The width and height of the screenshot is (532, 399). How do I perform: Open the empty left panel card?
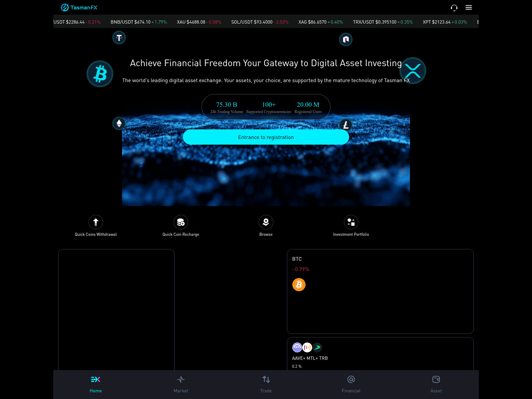click(x=116, y=310)
